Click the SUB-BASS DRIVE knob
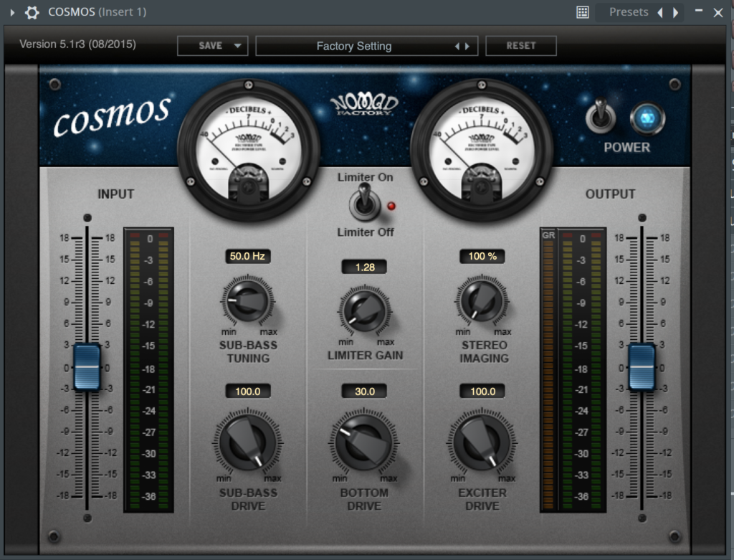734x560 pixels. coord(247,442)
